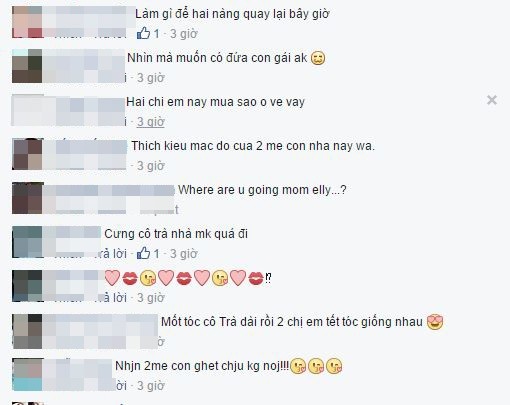Click the first heart emoji in emoji comment

pos(112,278)
